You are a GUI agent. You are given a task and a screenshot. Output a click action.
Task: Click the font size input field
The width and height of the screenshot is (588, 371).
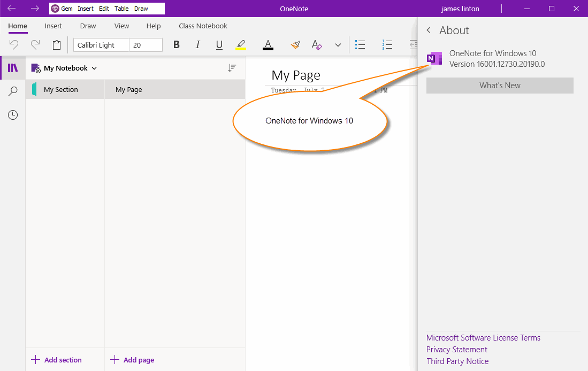(x=146, y=45)
